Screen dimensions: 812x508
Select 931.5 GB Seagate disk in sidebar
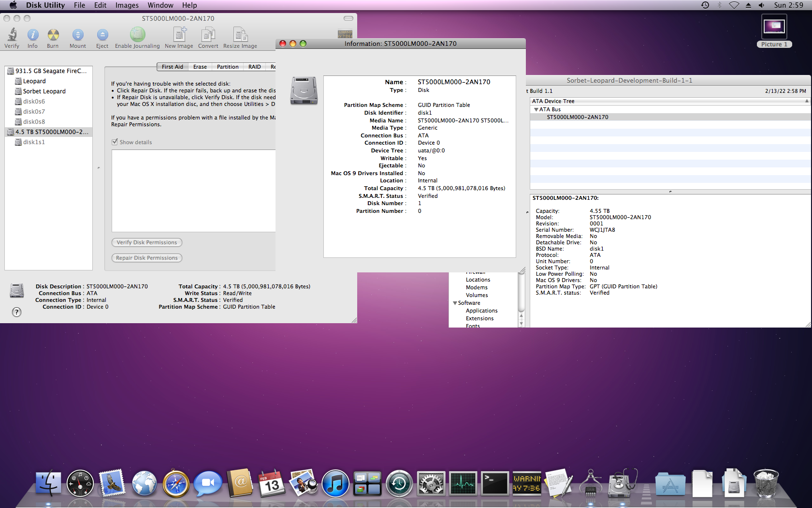coord(48,71)
